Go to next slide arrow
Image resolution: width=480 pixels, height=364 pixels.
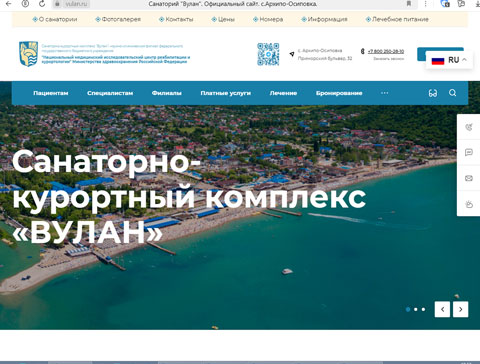pos(460,309)
